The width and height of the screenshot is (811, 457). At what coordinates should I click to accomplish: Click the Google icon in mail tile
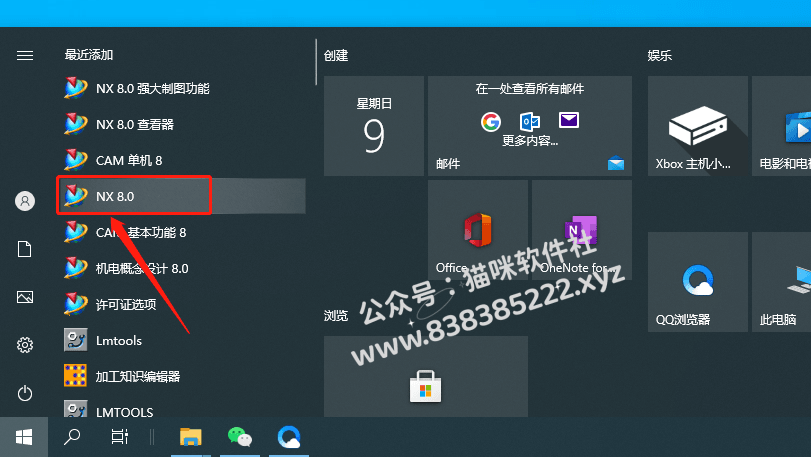click(x=491, y=121)
